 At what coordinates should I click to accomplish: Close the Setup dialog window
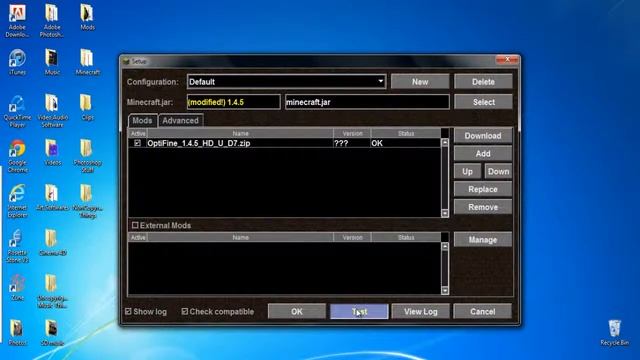coord(507,60)
